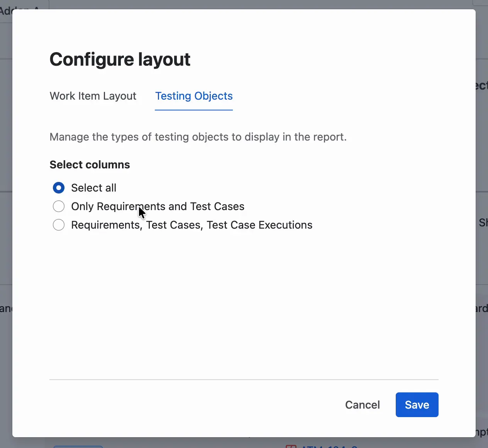
Task: Click the 'Manage the types of testing objects' description
Action: [x=198, y=137]
